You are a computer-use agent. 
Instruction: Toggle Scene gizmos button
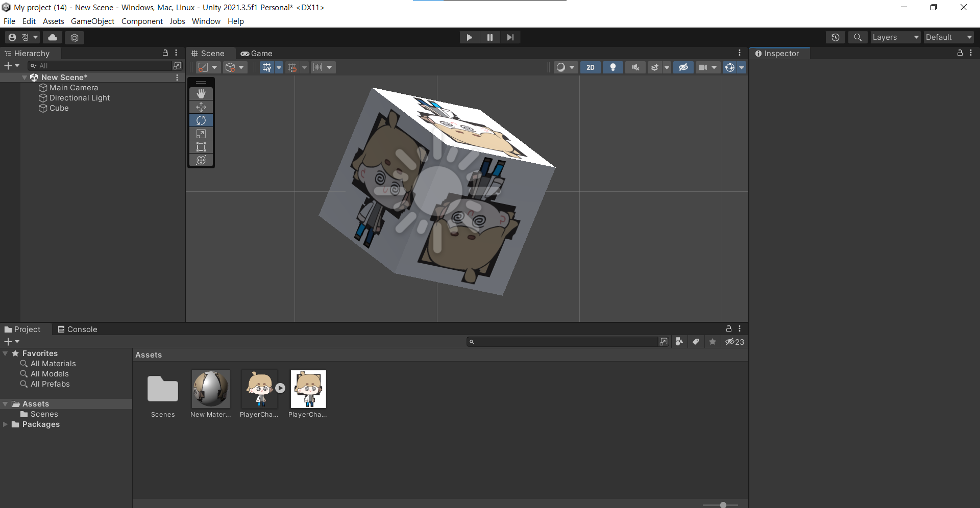click(730, 67)
